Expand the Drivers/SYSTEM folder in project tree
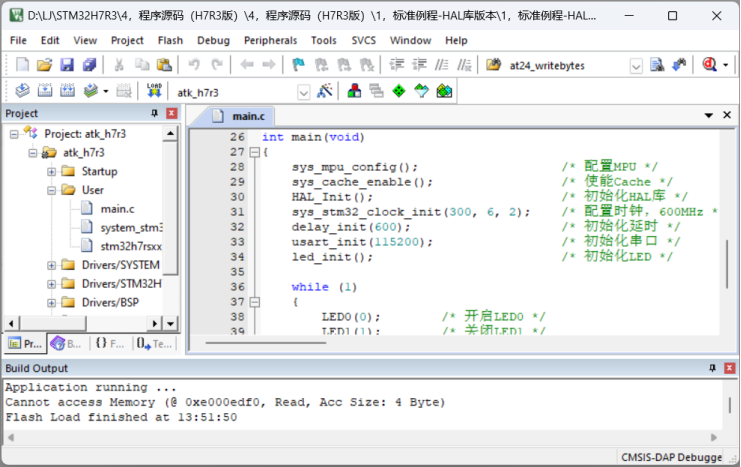Viewport: 741px width, 467px height. click(51, 265)
